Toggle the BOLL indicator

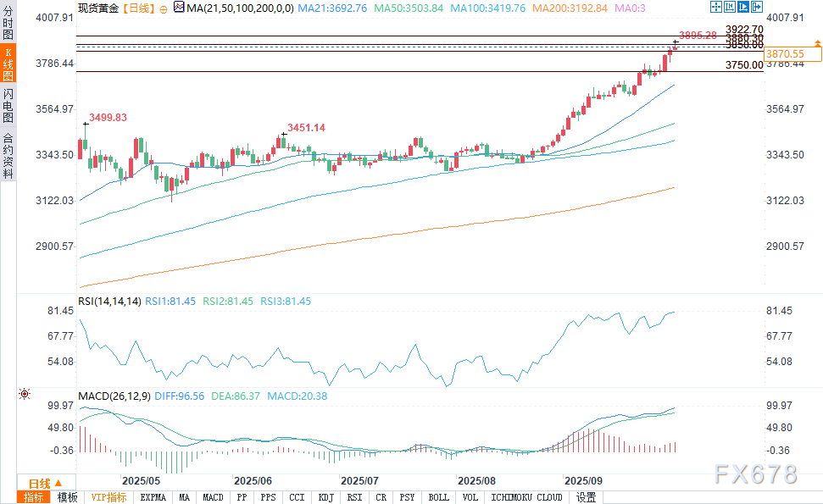coord(438,497)
